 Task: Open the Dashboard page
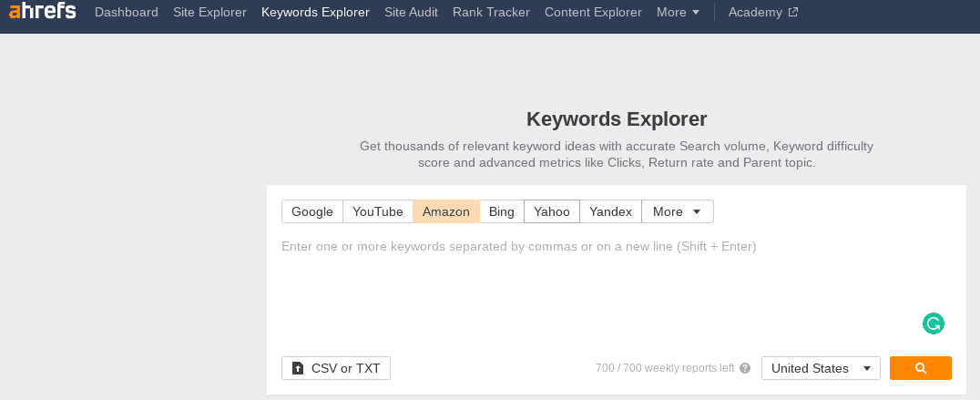[127, 12]
